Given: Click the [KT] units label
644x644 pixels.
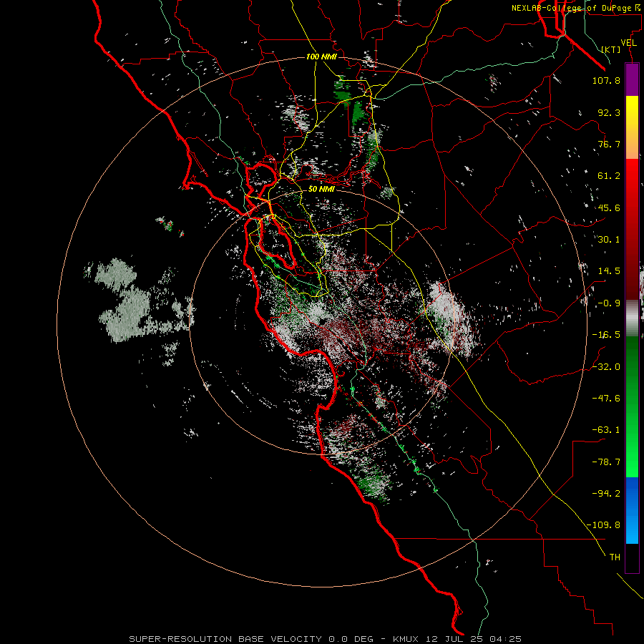Looking at the screenshot, I should [611, 49].
